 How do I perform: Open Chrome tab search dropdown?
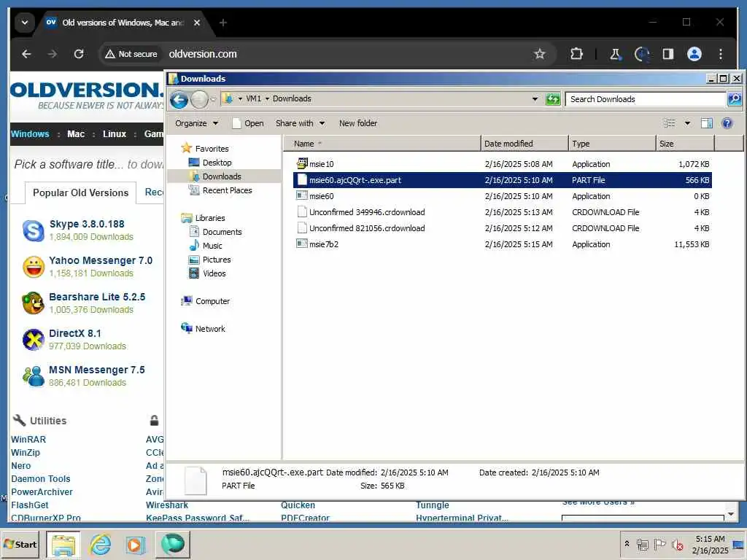[25, 23]
